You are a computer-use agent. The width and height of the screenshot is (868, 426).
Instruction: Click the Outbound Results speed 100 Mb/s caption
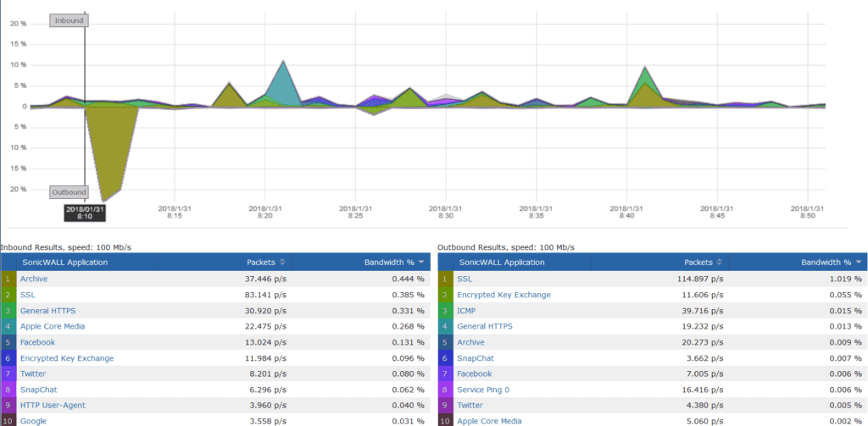pos(506,246)
